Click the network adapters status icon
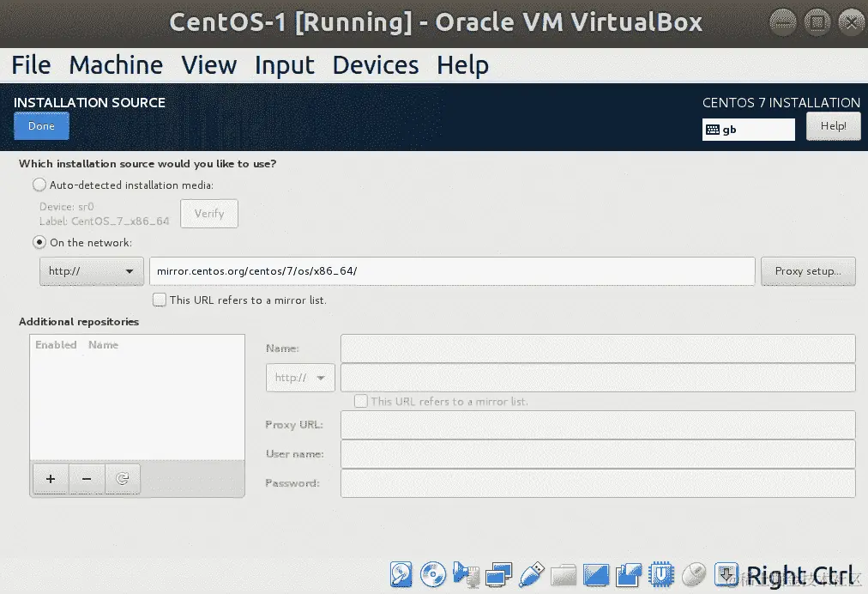Screen dimensions: 868x594 pos(498,574)
